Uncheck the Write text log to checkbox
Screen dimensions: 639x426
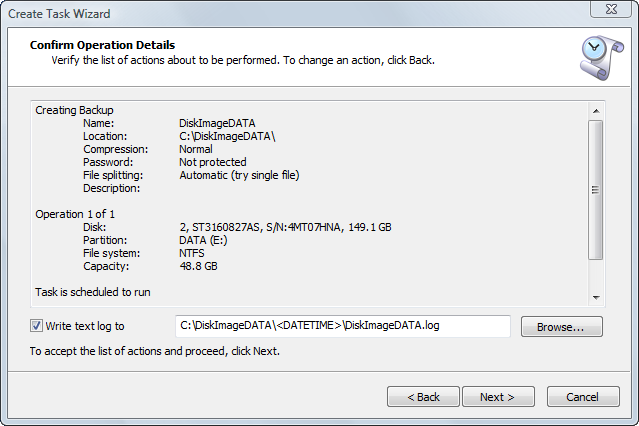coord(36,326)
